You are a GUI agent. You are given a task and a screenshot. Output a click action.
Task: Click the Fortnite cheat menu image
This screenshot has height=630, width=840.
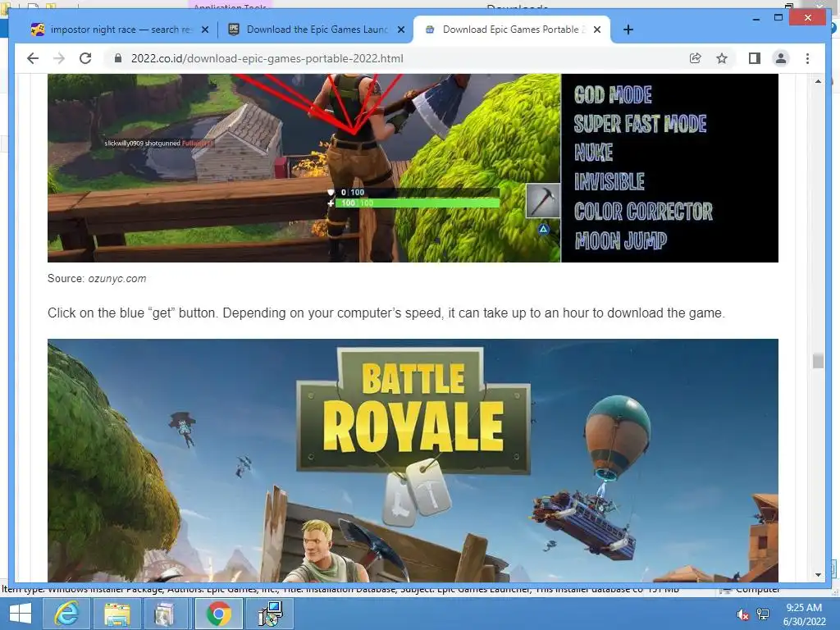pos(413,167)
